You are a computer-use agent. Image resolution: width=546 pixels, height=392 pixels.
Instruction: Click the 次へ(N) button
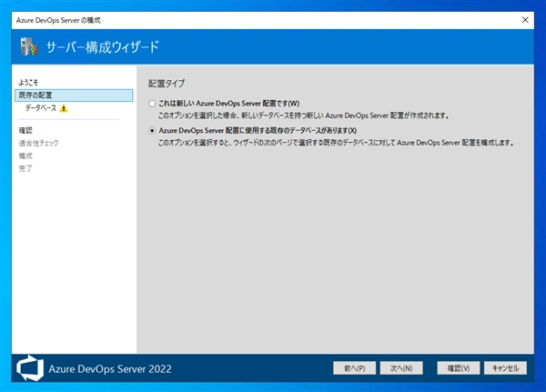(x=401, y=368)
